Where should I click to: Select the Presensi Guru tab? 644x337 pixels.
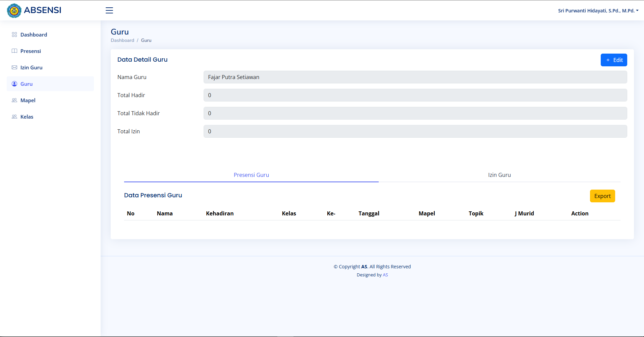251,175
